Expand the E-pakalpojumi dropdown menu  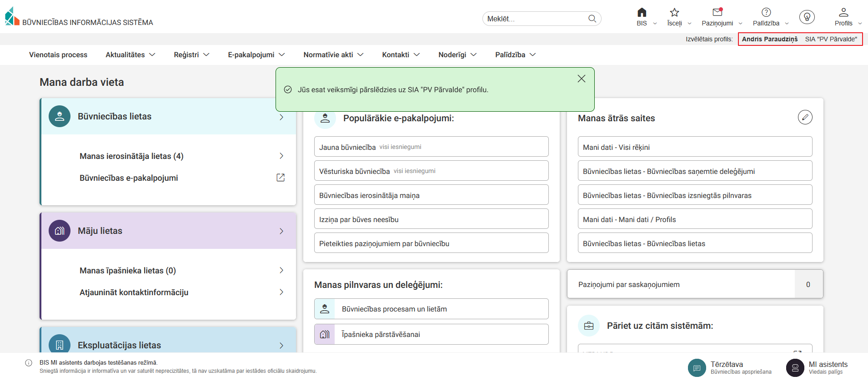[256, 54]
